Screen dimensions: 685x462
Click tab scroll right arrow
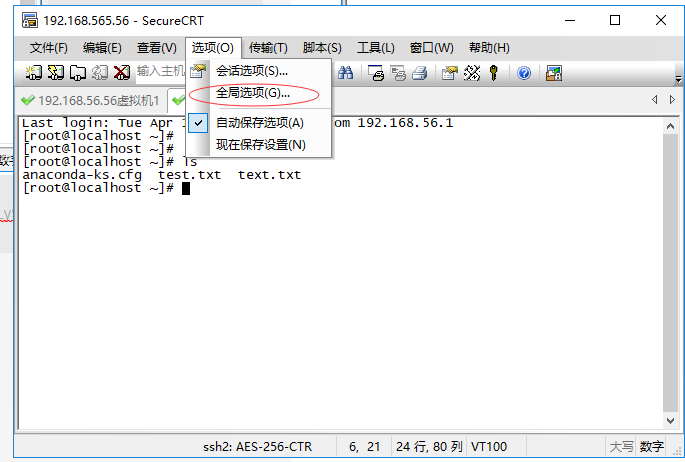[x=672, y=100]
